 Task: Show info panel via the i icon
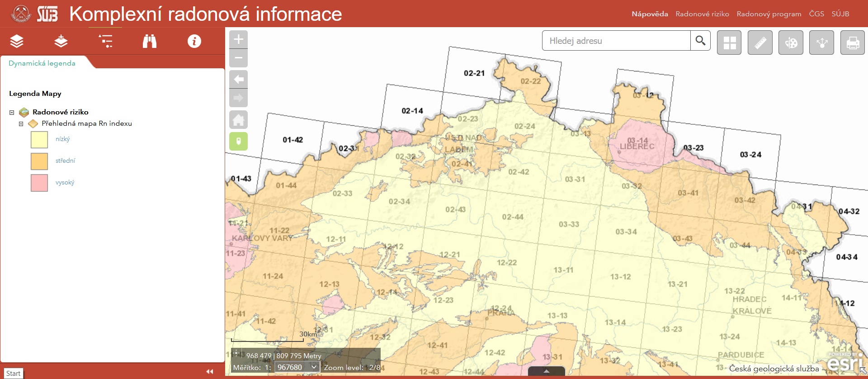point(194,41)
